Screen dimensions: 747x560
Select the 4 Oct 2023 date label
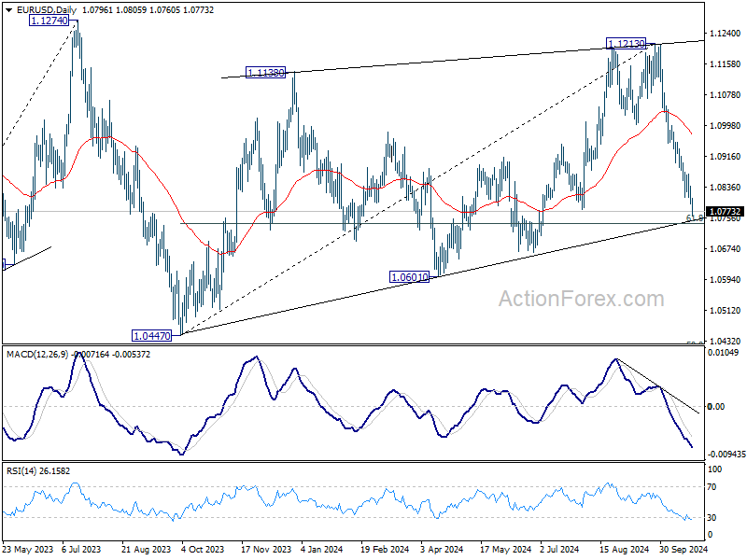coord(203,549)
